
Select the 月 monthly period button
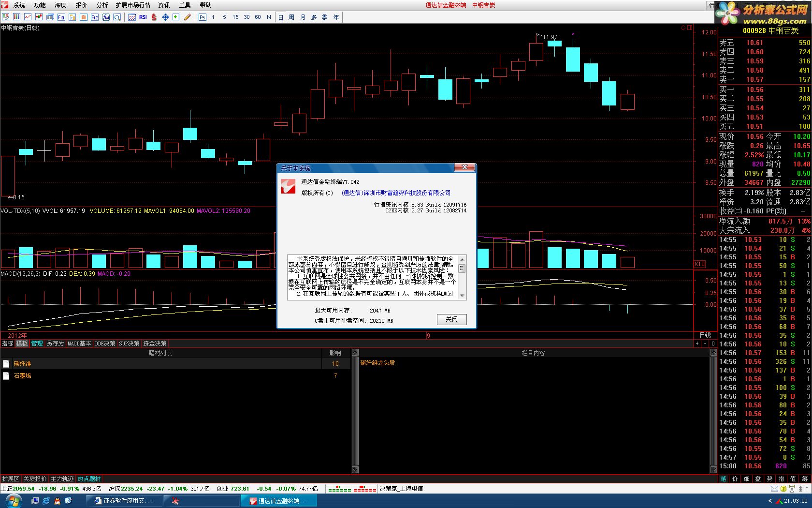click(303, 17)
